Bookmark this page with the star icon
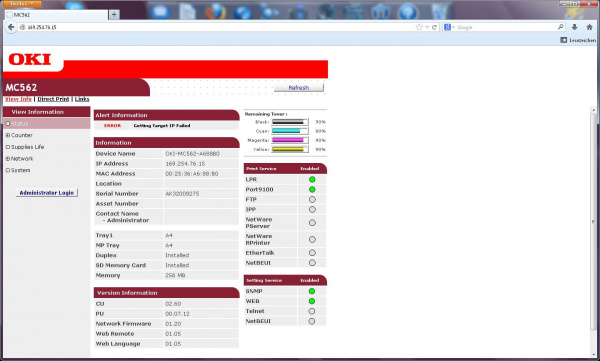The image size is (600, 361). (x=419, y=27)
